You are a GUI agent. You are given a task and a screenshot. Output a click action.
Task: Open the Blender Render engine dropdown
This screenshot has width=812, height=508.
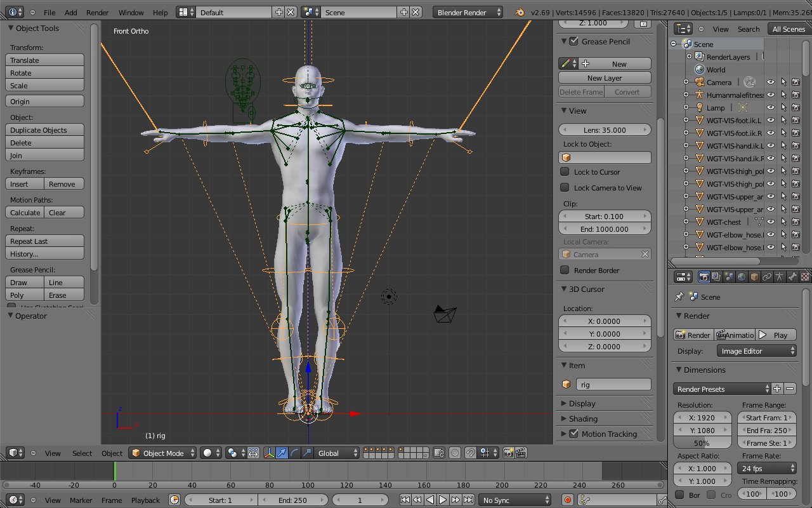468,12
